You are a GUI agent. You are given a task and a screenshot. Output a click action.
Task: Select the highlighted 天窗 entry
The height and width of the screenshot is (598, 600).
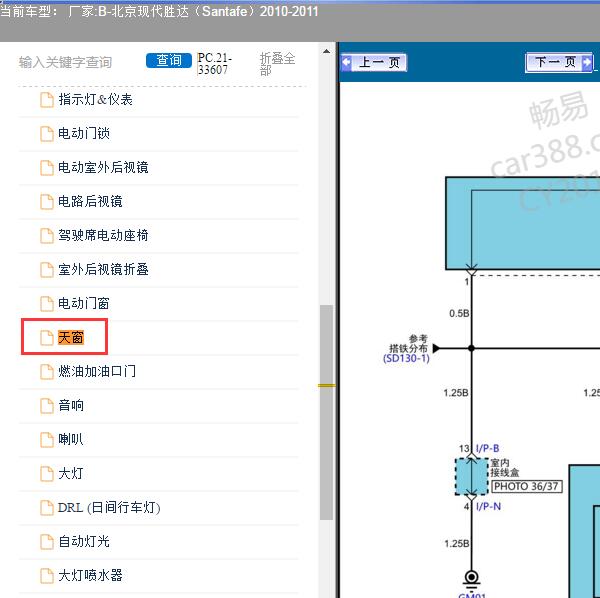(71, 338)
